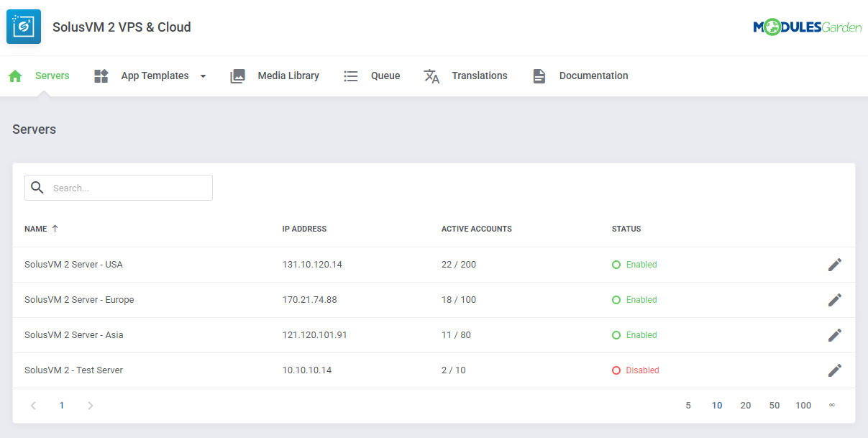Set page size to 20 entries
The width and height of the screenshot is (868, 438).
pyautogui.click(x=746, y=406)
